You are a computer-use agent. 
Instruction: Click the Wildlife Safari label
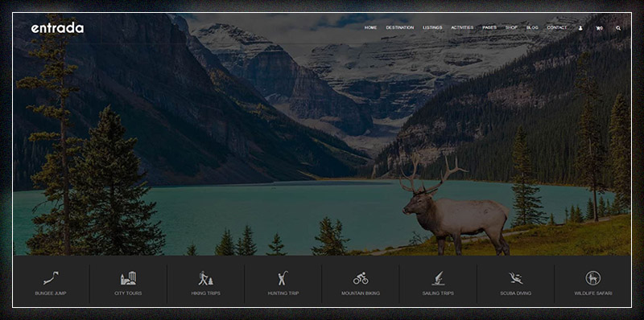click(593, 293)
